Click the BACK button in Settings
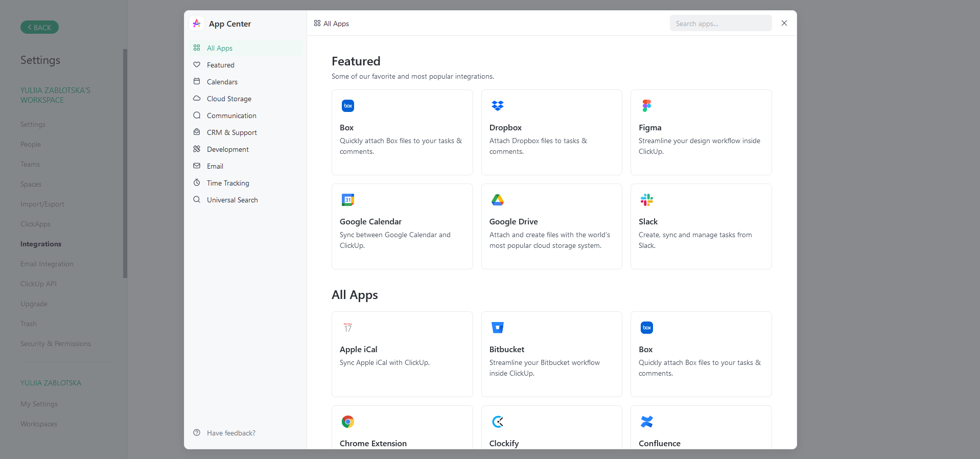Viewport: 980px width, 459px height. click(39, 27)
